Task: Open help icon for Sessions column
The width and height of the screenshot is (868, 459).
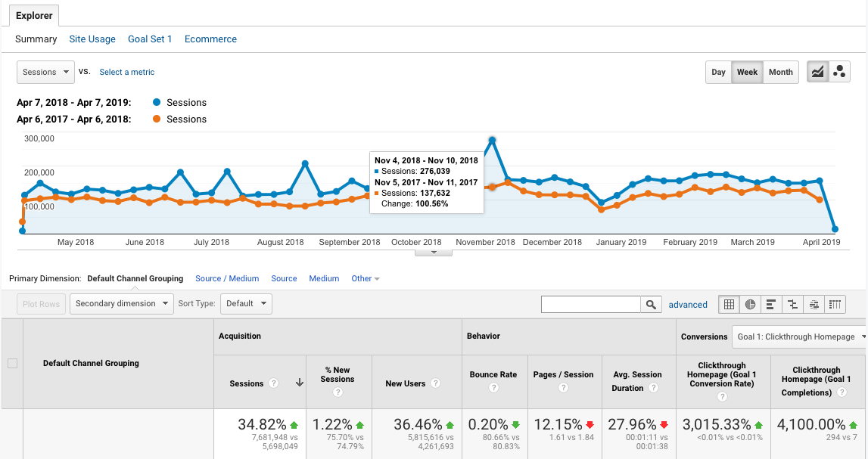Action: (273, 383)
